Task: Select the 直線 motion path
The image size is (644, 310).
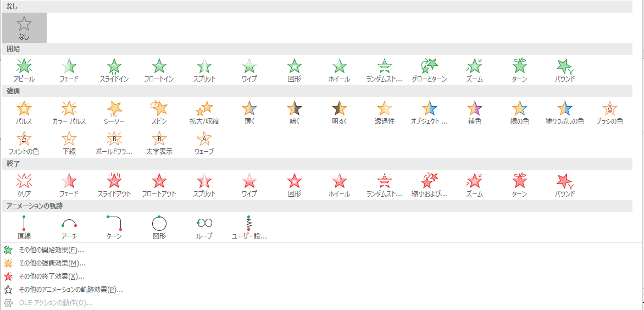Action: (x=24, y=228)
